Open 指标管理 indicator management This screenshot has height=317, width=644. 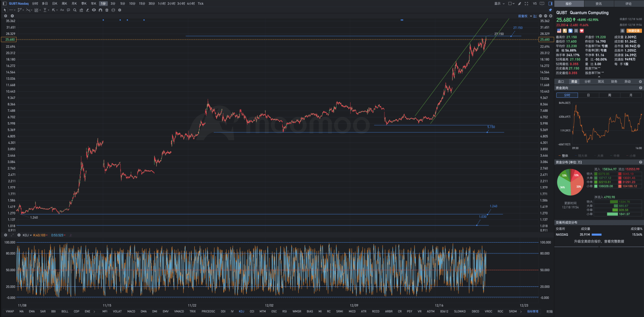(x=533, y=311)
